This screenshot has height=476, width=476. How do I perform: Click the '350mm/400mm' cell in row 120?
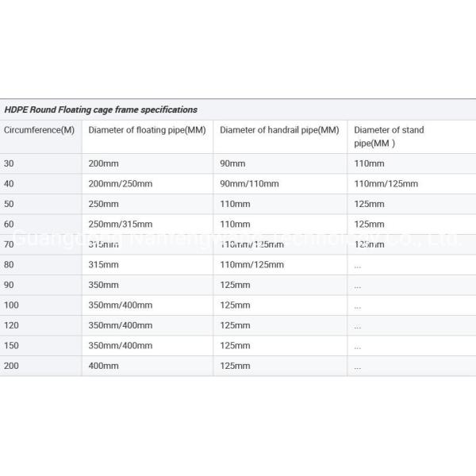(x=120, y=325)
